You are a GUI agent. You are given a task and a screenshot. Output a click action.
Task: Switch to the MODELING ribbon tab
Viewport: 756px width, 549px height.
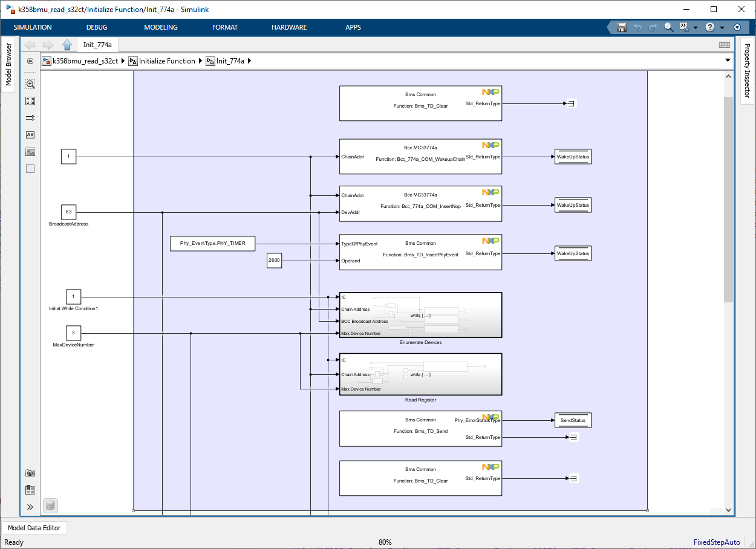click(160, 27)
